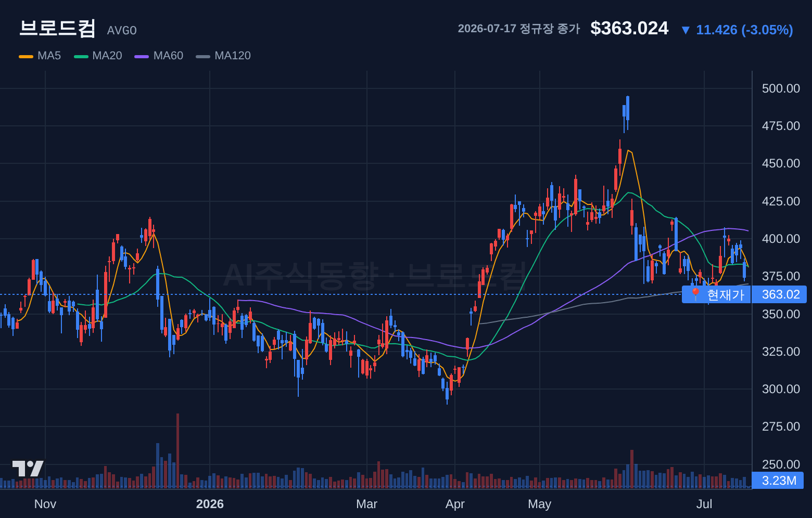Viewport: 812px width, 518px height.
Task: Click the AVGO ticker symbol
Action: pos(122,31)
